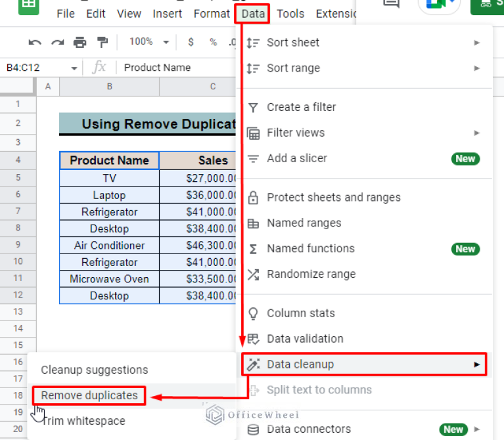The height and width of the screenshot is (440, 504).
Task: Open Data validation option
Action: [x=305, y=339]
